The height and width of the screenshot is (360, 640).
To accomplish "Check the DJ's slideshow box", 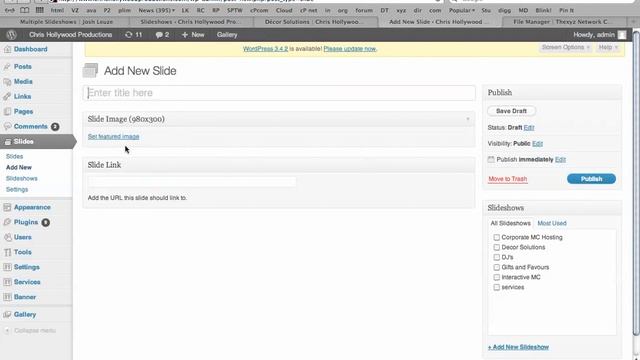I will point(496,257).
